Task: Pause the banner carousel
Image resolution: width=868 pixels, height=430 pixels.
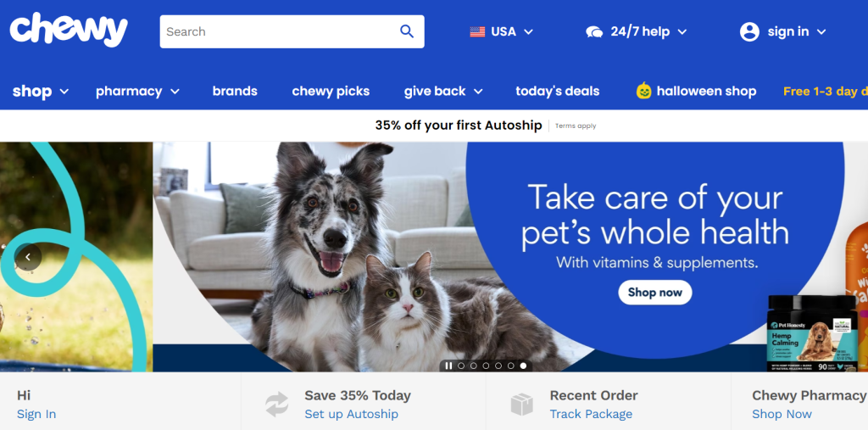Action: click(x=448, y=366)
